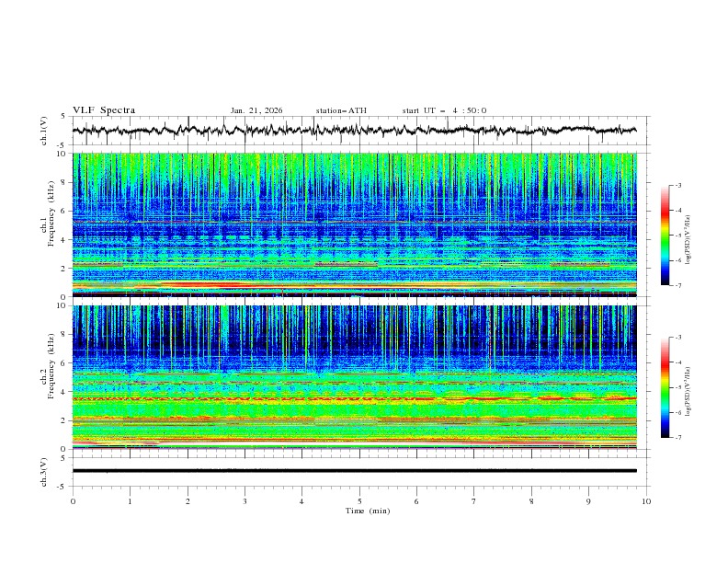Click the ch.1 spectrogram color scale bar
Screen dimensions: 728x563
665,236
